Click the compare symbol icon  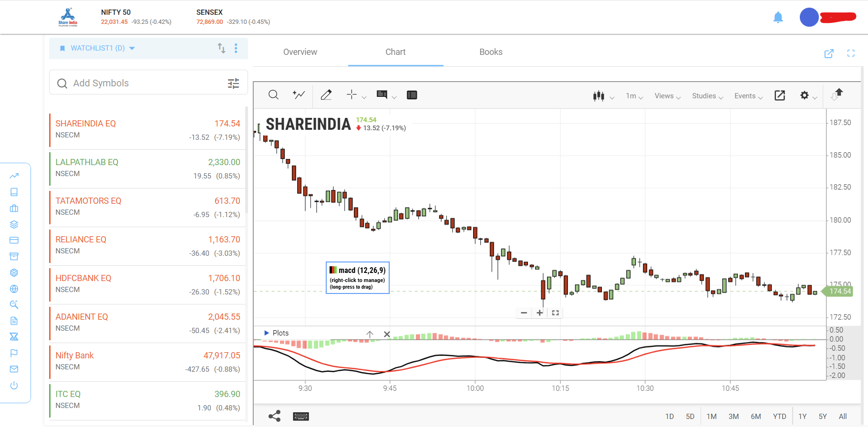299,95
